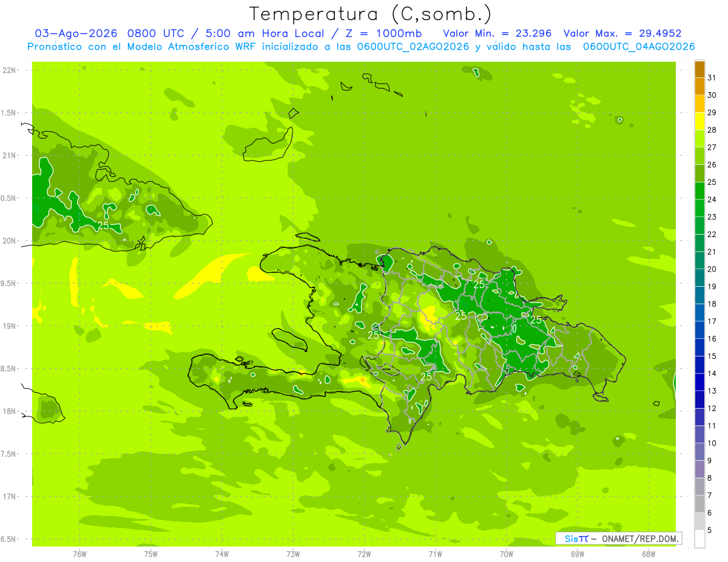This screenshot has height=562, width=728.
Task: Click the "25" contour label over eastern Cuba
Action: tap(103, 225)
